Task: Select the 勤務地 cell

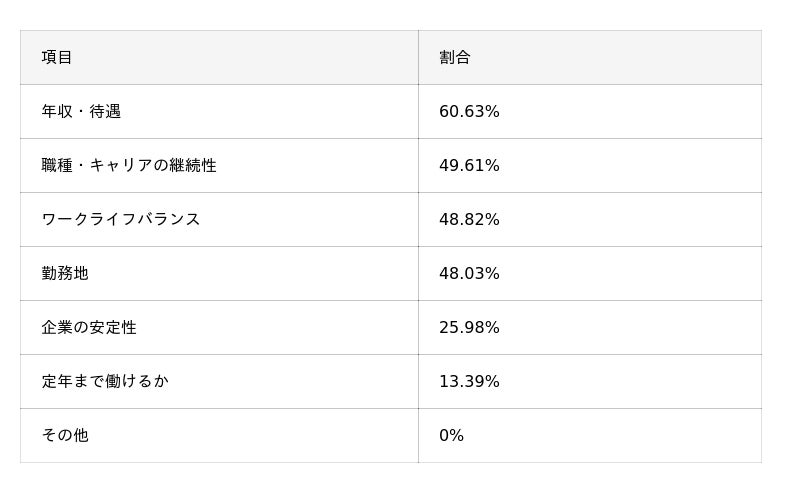Action: point(65,274)
